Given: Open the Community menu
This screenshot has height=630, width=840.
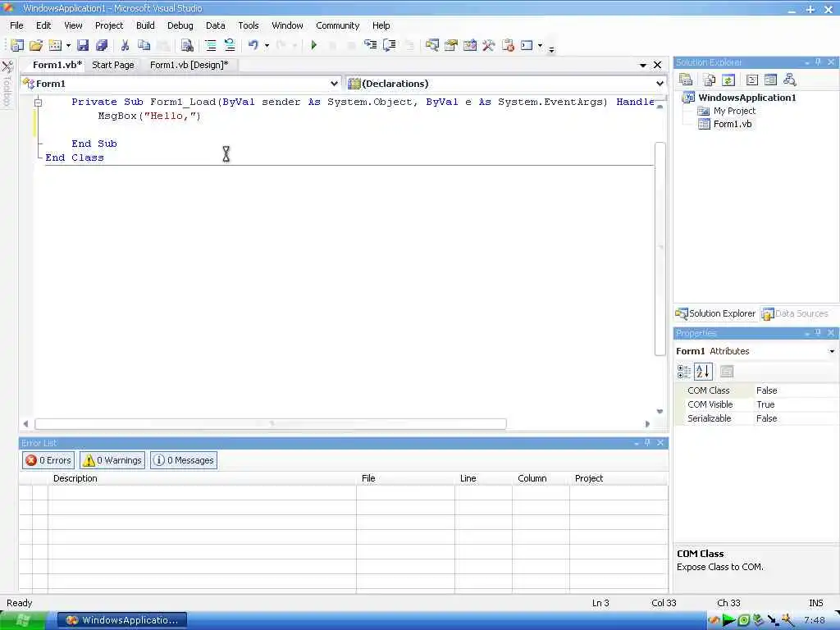Looking at the screenshot, I should 337,25.
